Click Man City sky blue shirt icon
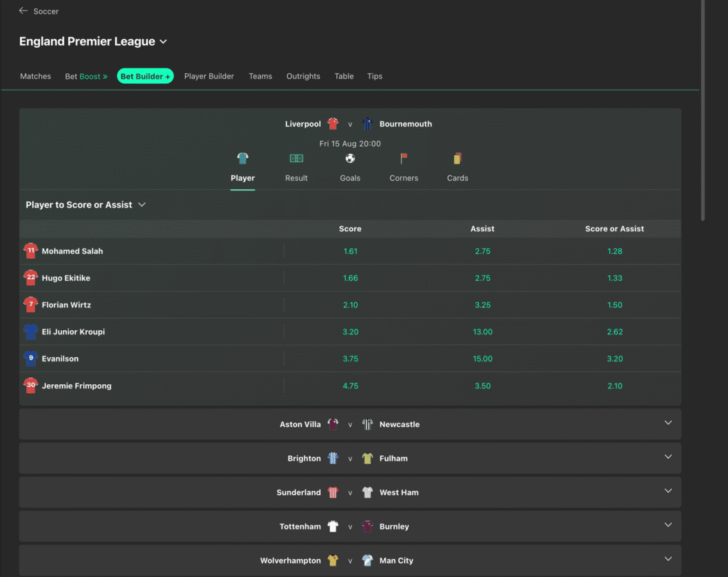This screenshot has width=728, height=577. 368,560
